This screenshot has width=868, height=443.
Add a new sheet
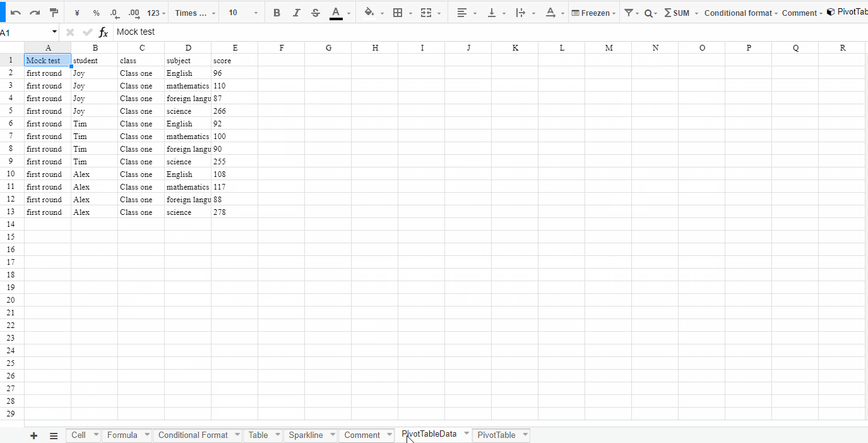[34, 435]
